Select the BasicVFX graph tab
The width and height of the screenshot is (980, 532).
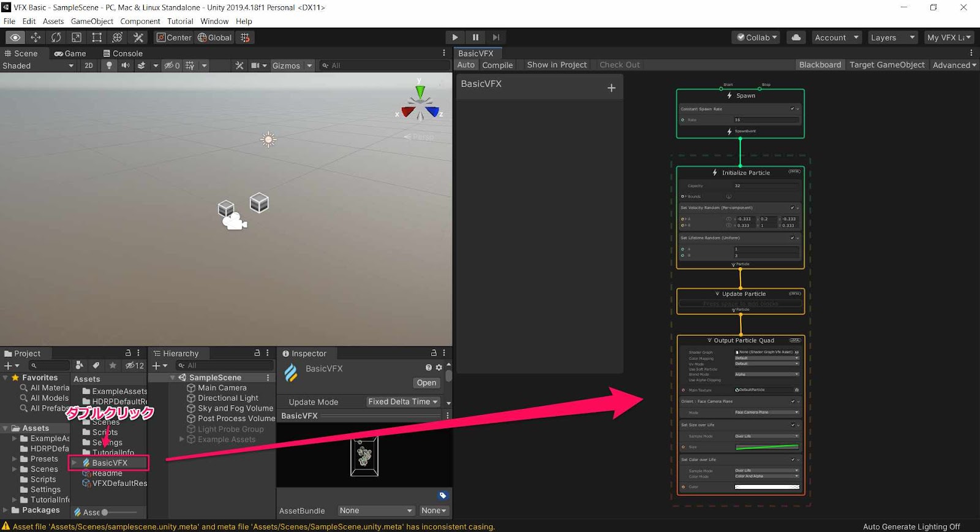477,53
